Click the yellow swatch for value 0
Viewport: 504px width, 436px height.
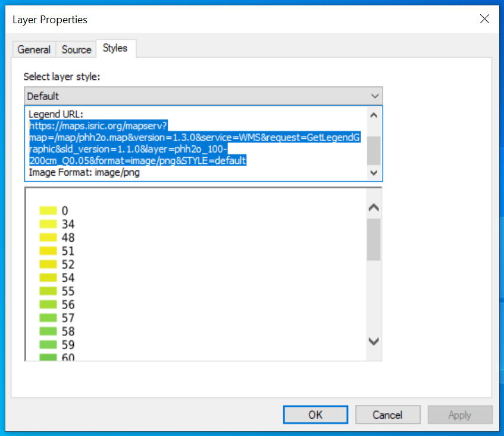coord(48,210)
